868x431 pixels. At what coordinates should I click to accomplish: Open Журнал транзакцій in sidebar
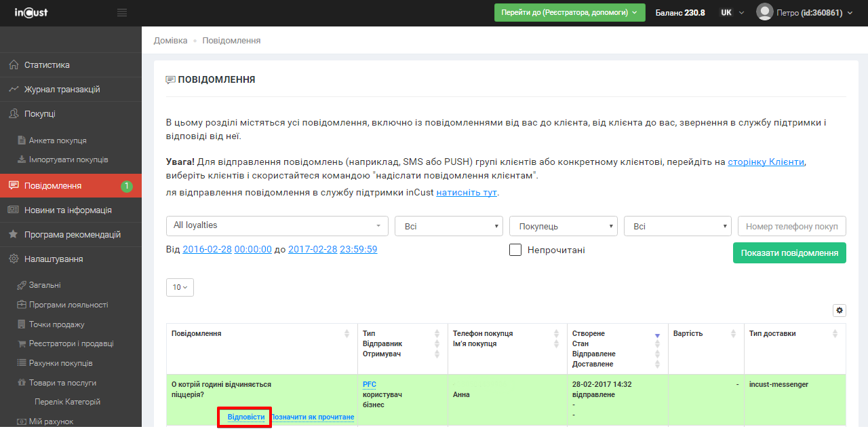click(62, 90)
